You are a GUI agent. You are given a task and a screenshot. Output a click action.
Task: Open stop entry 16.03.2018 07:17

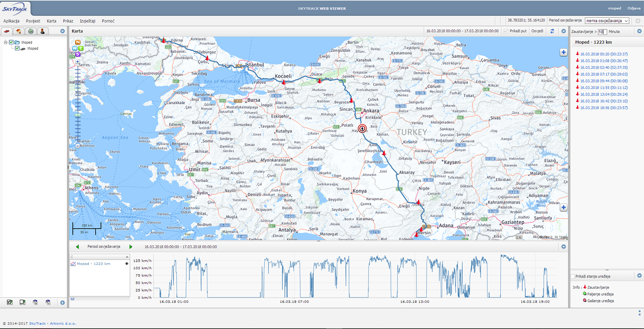tap(604, 74)
